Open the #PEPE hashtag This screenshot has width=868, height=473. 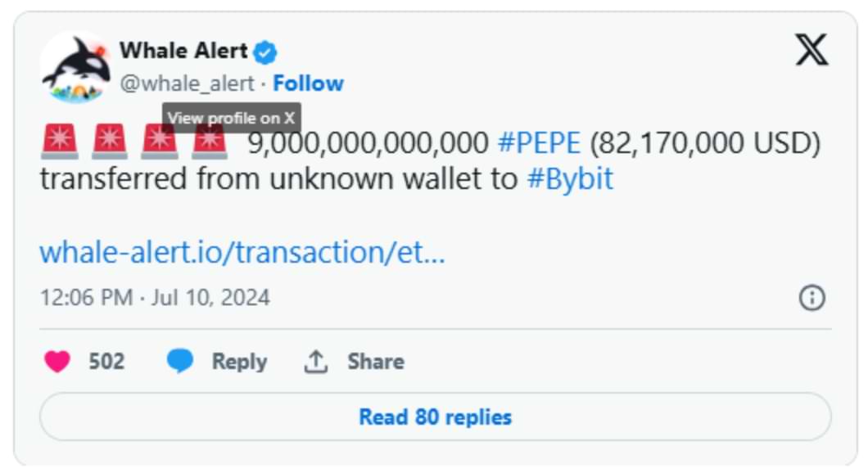pyautogui.click(x=539, y=144)
